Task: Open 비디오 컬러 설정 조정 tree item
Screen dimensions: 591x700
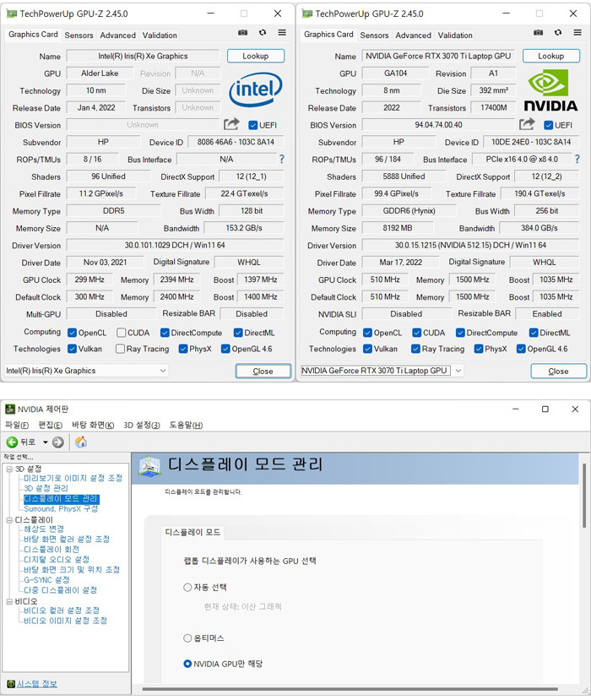Action: pos(62,610)
